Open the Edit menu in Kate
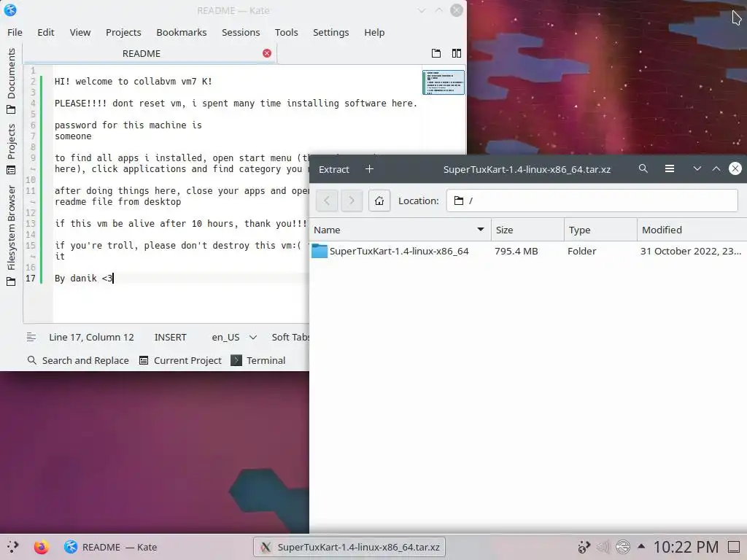This screenshot has width=747, height=560. point(46,32)
